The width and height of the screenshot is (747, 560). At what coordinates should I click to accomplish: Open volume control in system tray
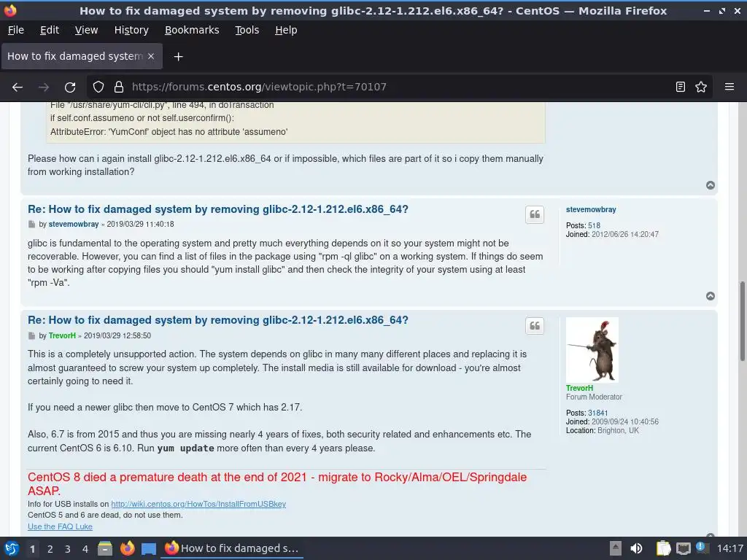point(636,548)
